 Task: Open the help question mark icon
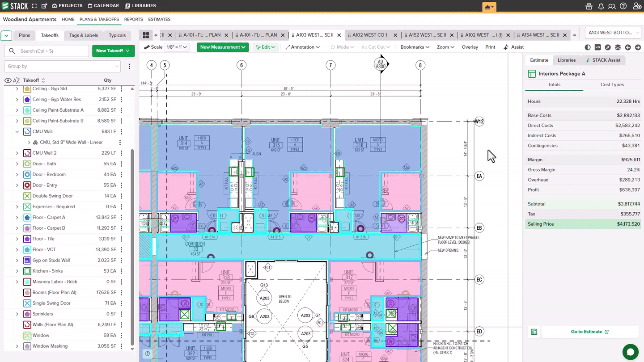tap(623, 6)
